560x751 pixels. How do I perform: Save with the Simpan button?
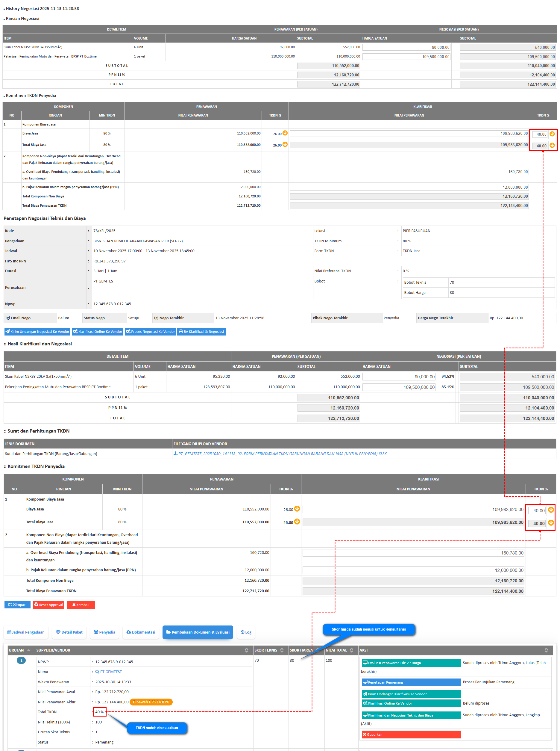point(17,605)
